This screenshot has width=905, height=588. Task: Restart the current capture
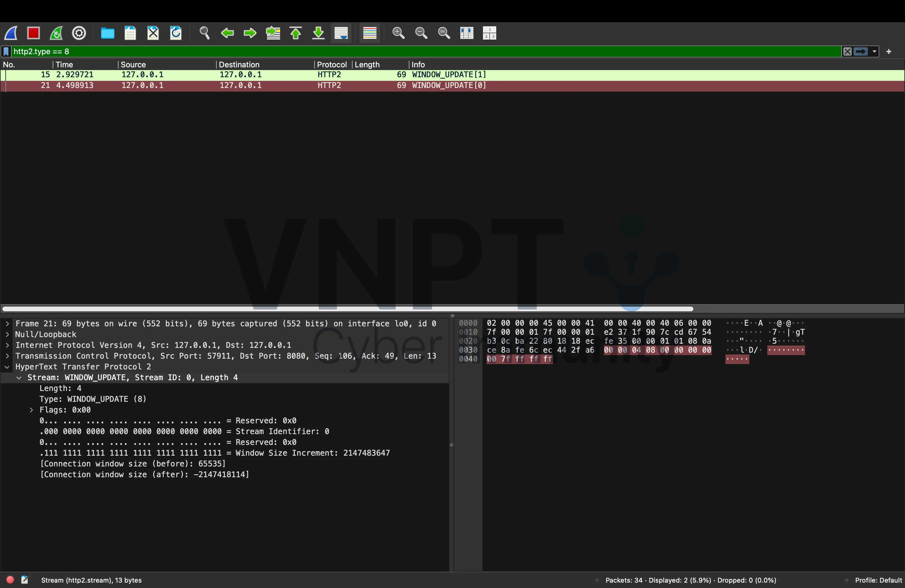click(56, 33)
